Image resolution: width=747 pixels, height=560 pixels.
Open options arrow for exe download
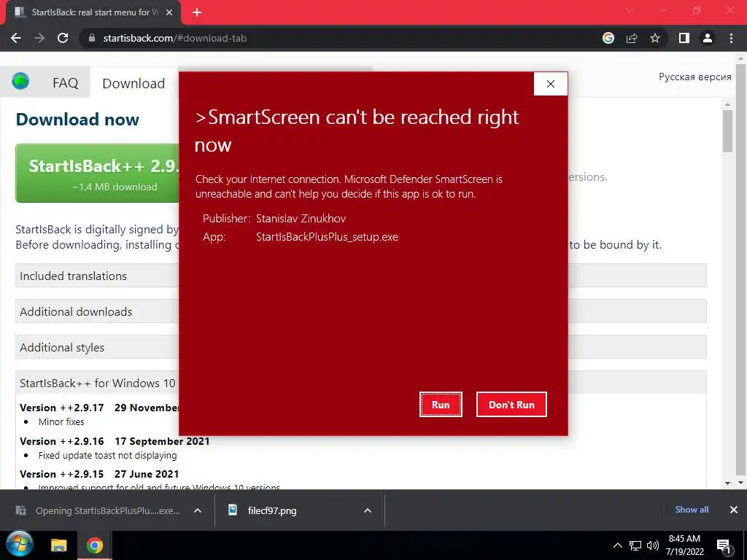[198, 510]
